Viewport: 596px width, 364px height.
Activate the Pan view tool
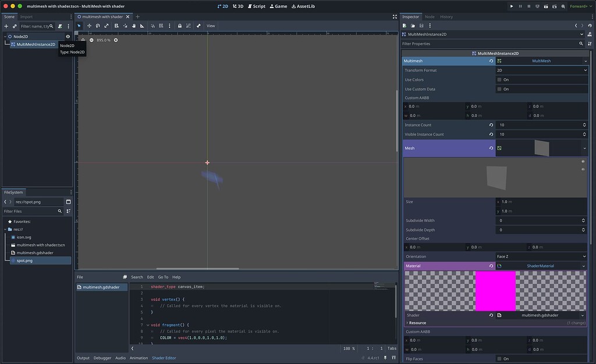(x=133, y=26)
